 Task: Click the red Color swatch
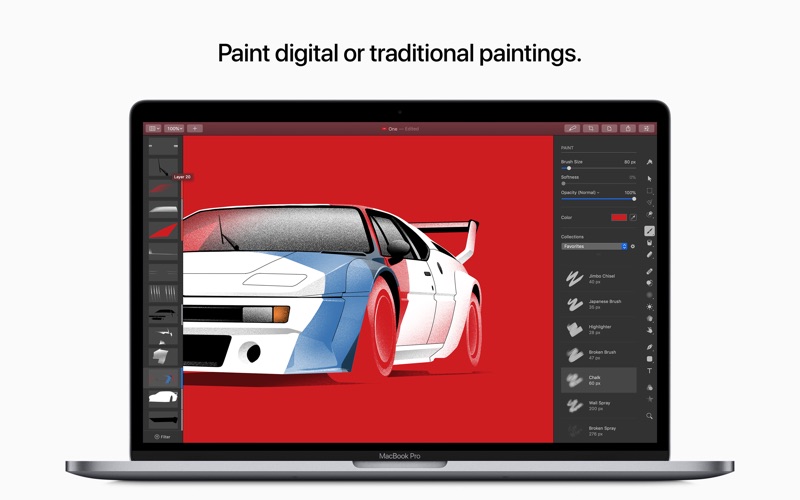click(x=619, y=217)
